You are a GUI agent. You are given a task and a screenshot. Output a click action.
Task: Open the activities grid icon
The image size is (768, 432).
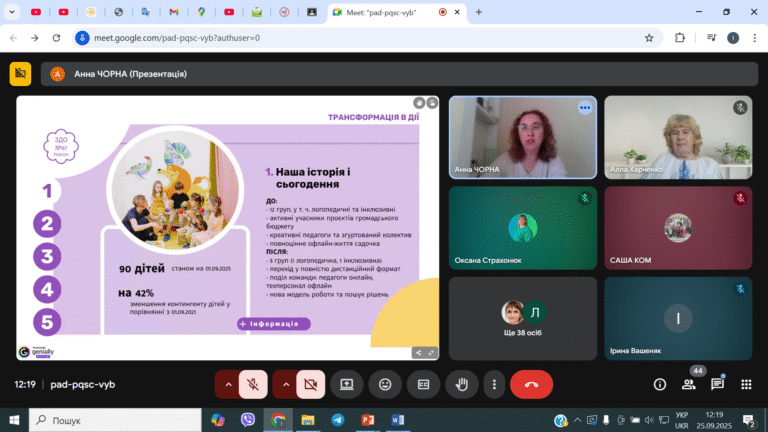[746, 384]
